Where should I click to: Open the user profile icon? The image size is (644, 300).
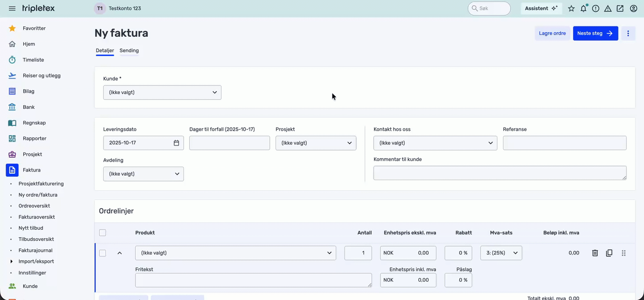coord(633,9)
